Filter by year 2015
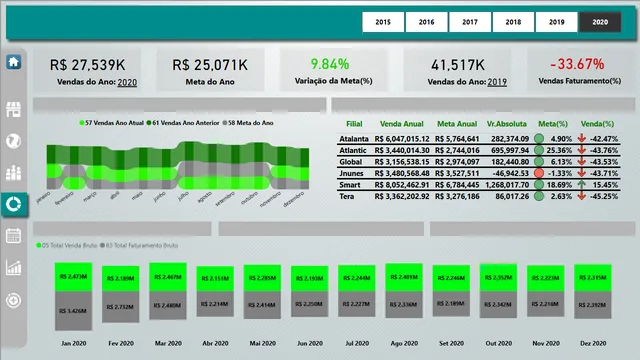The width and height of the screenshot is (640, 360). click(383, 22)
